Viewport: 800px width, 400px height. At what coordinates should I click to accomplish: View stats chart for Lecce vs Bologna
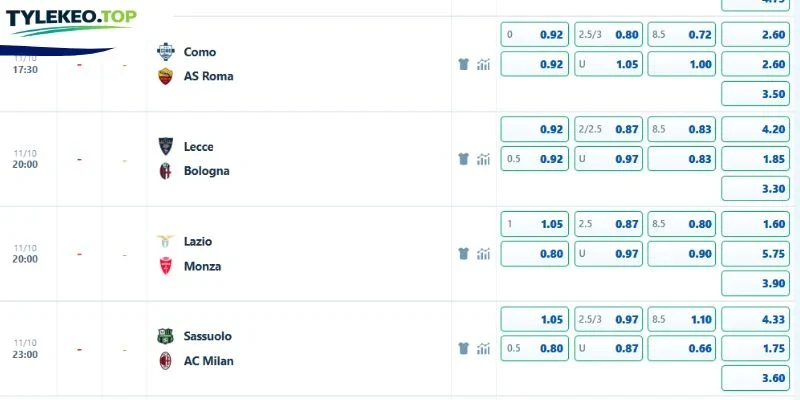point(483,159)
